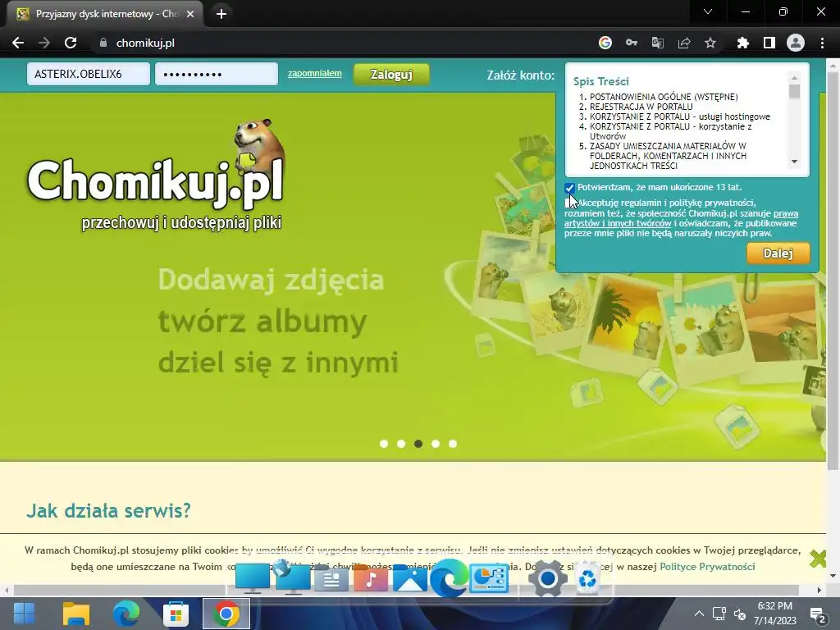Click the password field
The height and width of the screenshot is (630, 840).
(x=217, y=74)
